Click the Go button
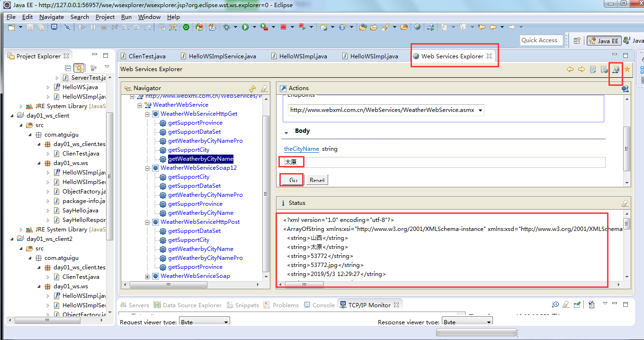644x340 pixels. pos(293,180)
